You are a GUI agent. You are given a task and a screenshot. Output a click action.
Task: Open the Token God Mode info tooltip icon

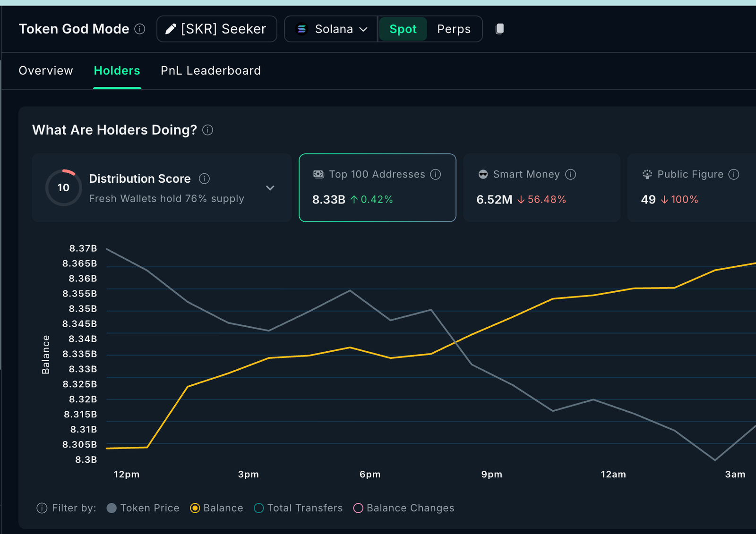coord(140,29)
